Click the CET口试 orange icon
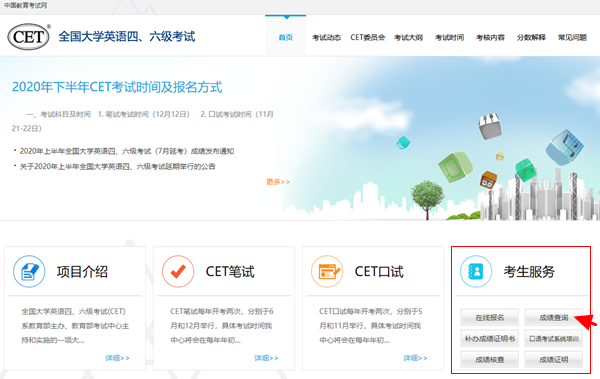 tap(327, 271)
